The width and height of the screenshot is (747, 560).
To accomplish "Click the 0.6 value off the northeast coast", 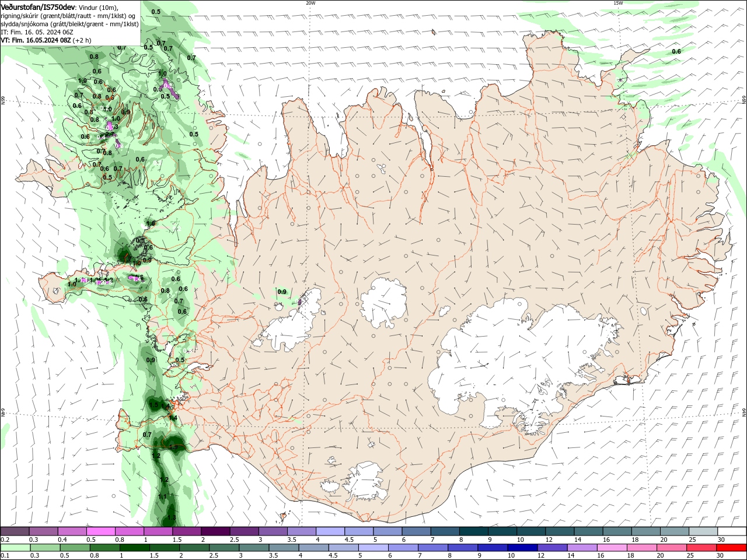I will [x=676, y=51].
